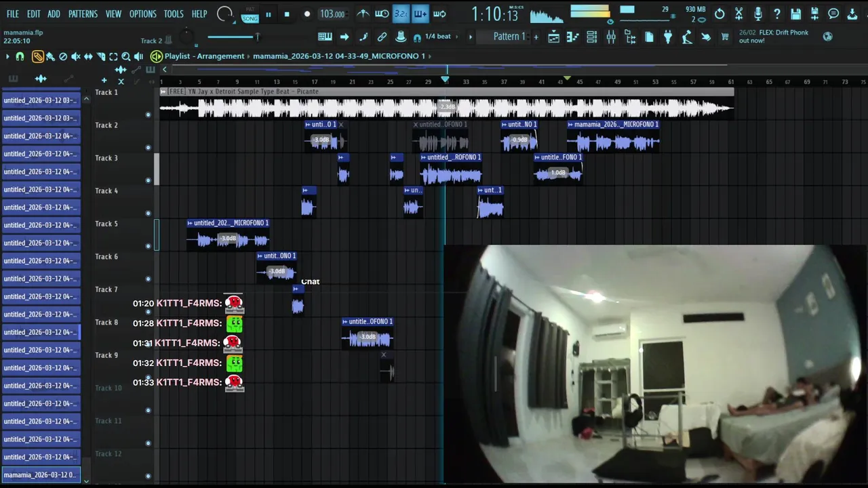Viewport: 868px width, 488px height.
Task: Select the Paint brush tool
Action: coord(50,56)
